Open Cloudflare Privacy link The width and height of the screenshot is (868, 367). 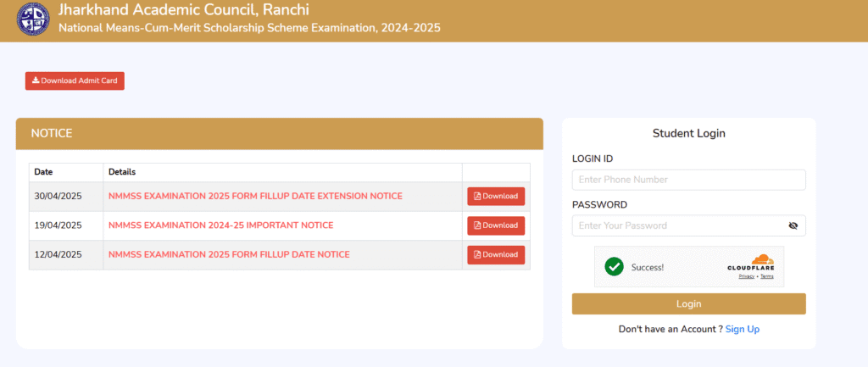click(x=746, y=276)
